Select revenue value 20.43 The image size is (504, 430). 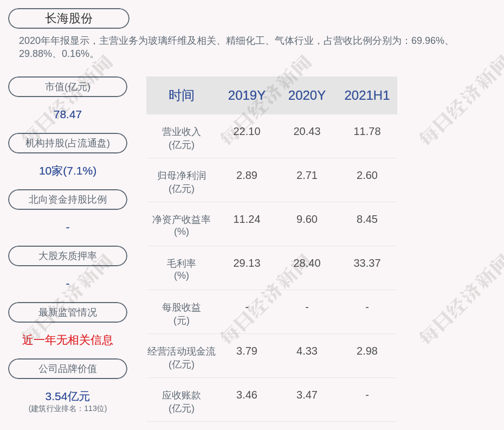[307, 131]
